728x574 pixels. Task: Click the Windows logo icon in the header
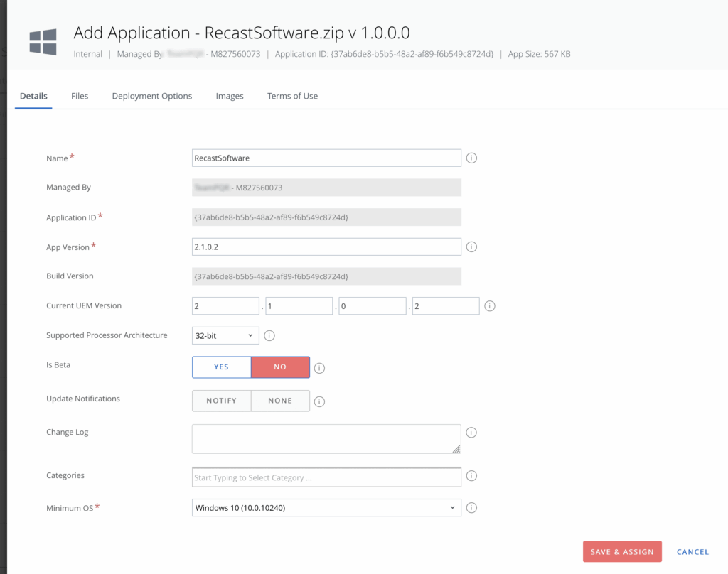pos(42,41)
